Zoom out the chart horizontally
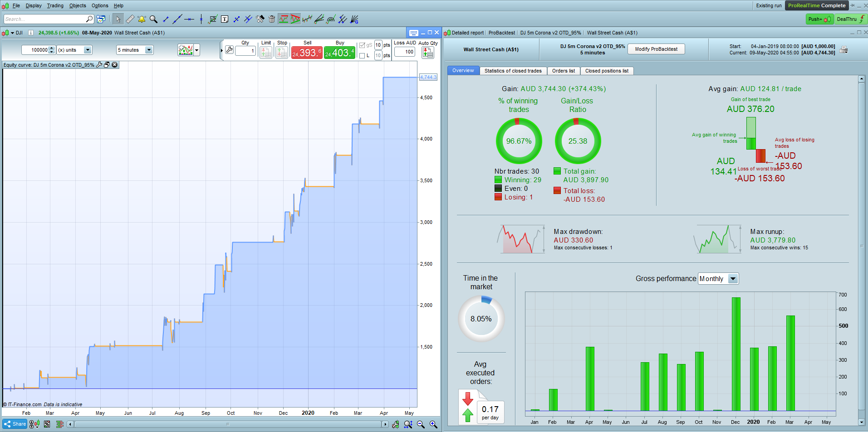The image size is (868, 432). click(x=421, y=424)
